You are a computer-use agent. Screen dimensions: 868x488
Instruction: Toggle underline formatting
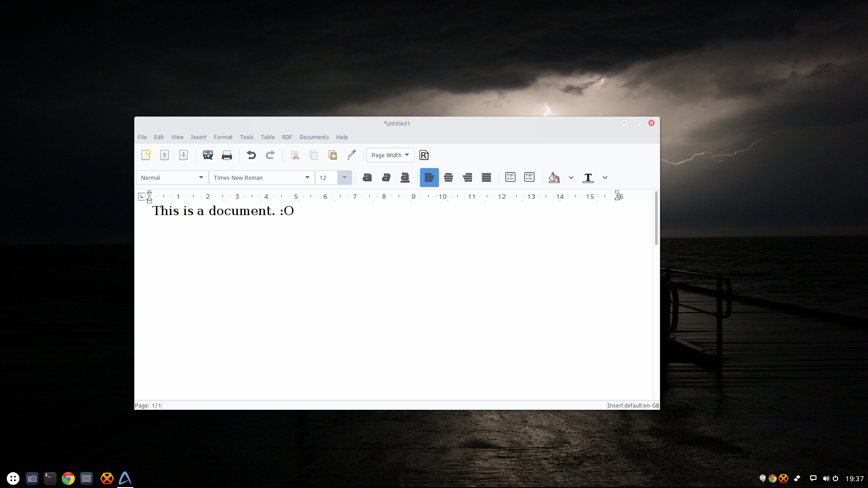pyautogui.click(x=405, y=178)
